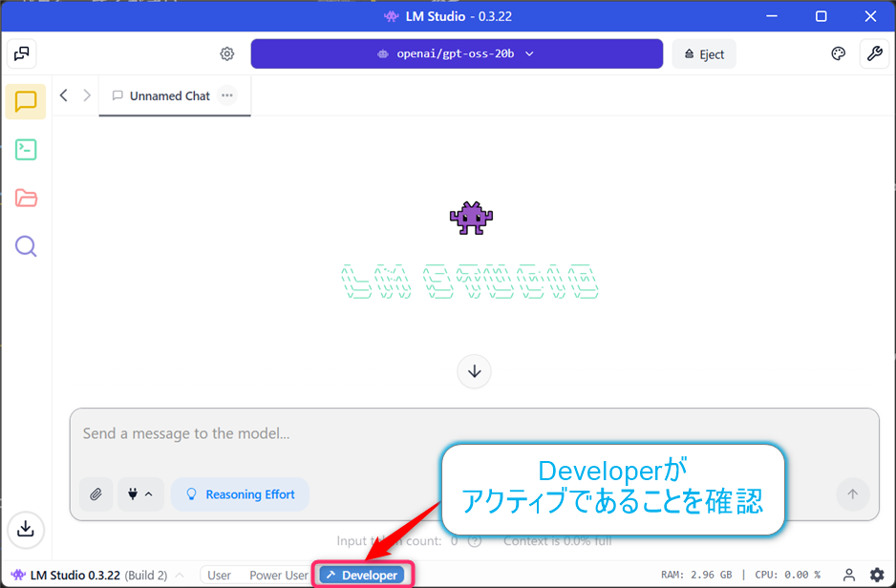Open the downloads icon in sidebar
The height and width of the screenshot is (588, 896).
coord(26,529)
